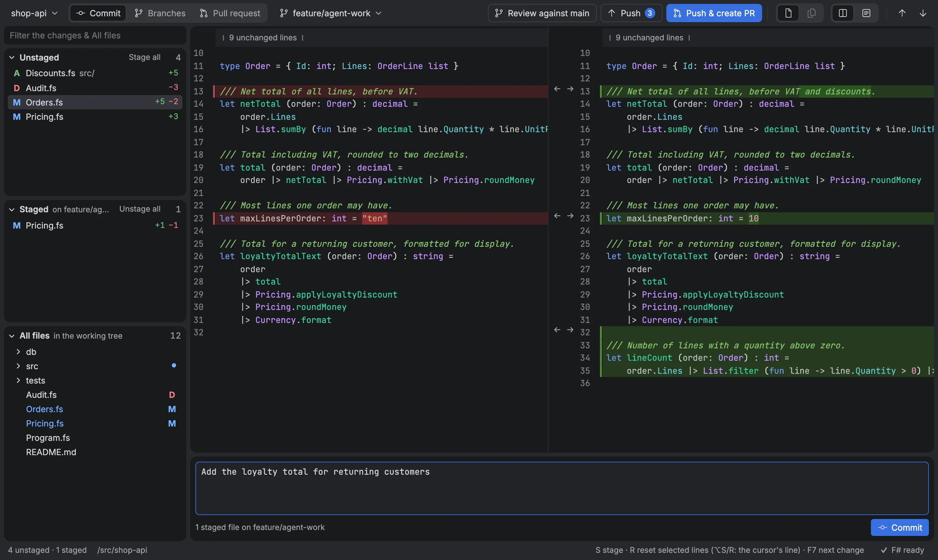The image size is (938, 560).
Task: Click right arrow beside line 23 change
Action: coord(570,216)
